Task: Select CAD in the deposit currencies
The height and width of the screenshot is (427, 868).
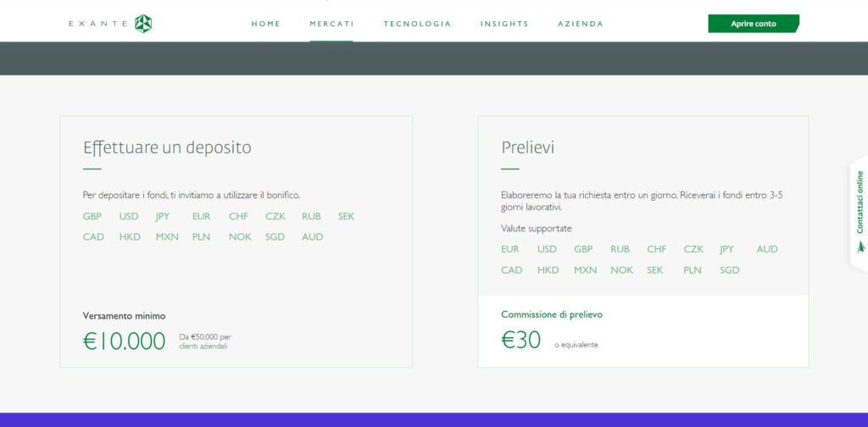Action: pos(93,236)
